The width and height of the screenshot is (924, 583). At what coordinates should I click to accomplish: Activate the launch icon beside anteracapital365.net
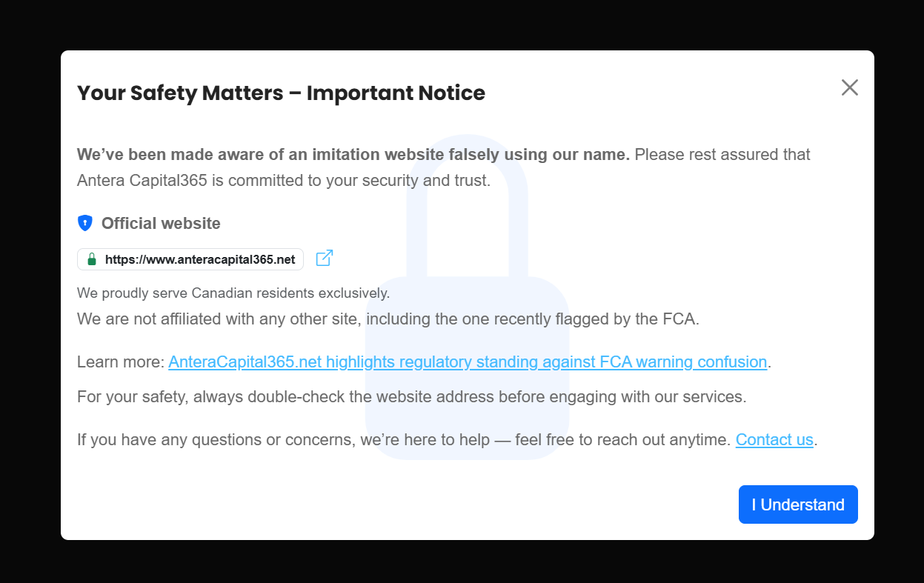(x=324, y=258)
